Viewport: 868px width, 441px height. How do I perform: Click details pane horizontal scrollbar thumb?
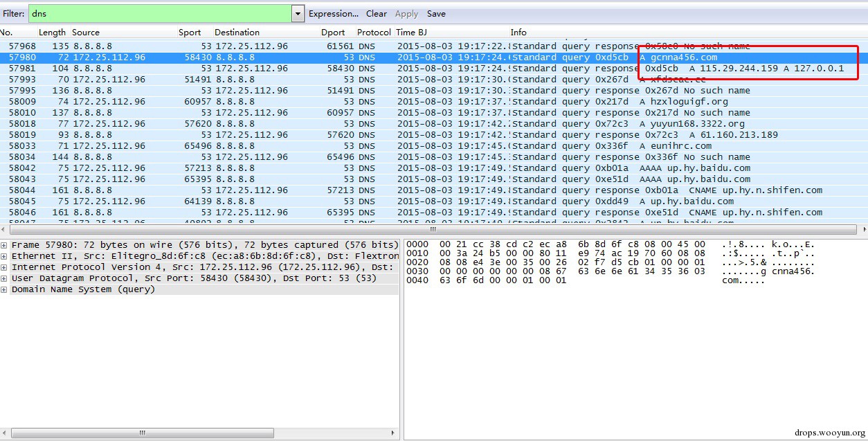point(143,434)
